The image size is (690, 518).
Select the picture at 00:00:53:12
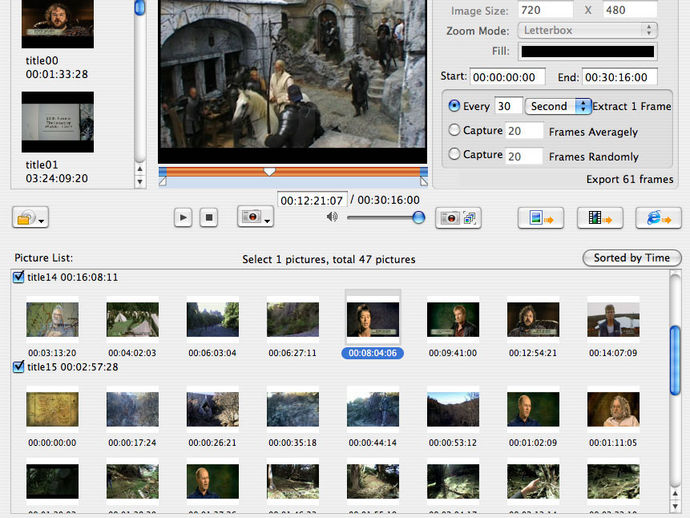pos(453,409)
